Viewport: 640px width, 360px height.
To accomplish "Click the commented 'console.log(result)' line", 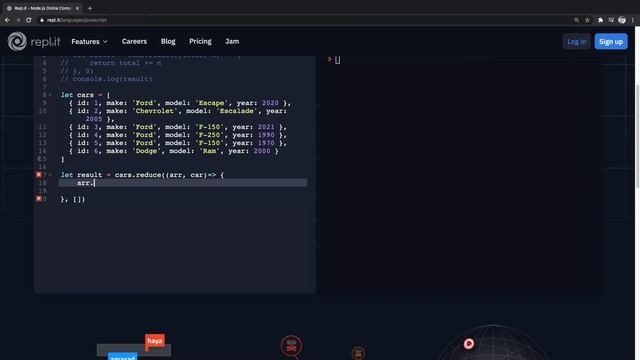I will click(107, 79).
